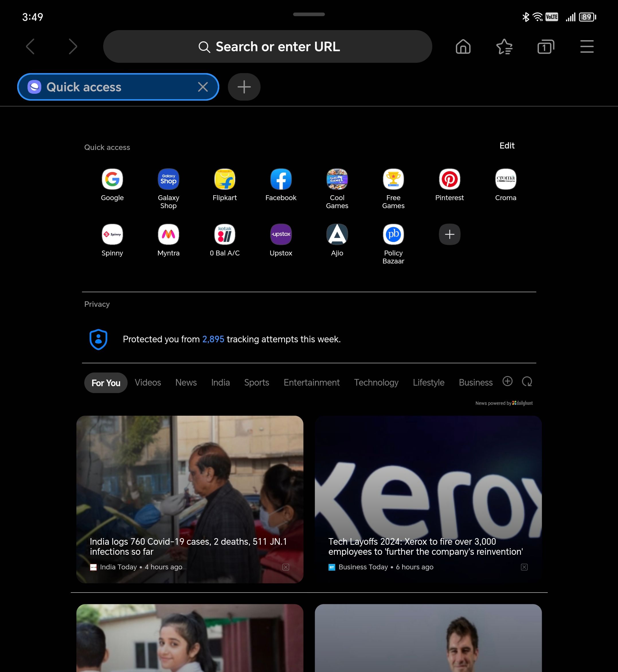618x672 pixels.
Task: Open the hamburger menu
Action: pyautogui.click(x=587, y=46)
